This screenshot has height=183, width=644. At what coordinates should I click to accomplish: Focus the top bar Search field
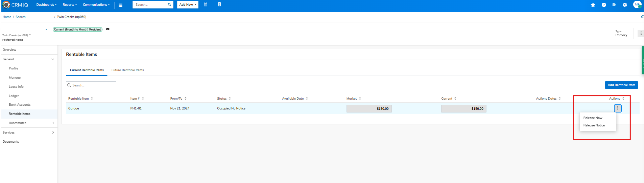(x=150, y=5)
